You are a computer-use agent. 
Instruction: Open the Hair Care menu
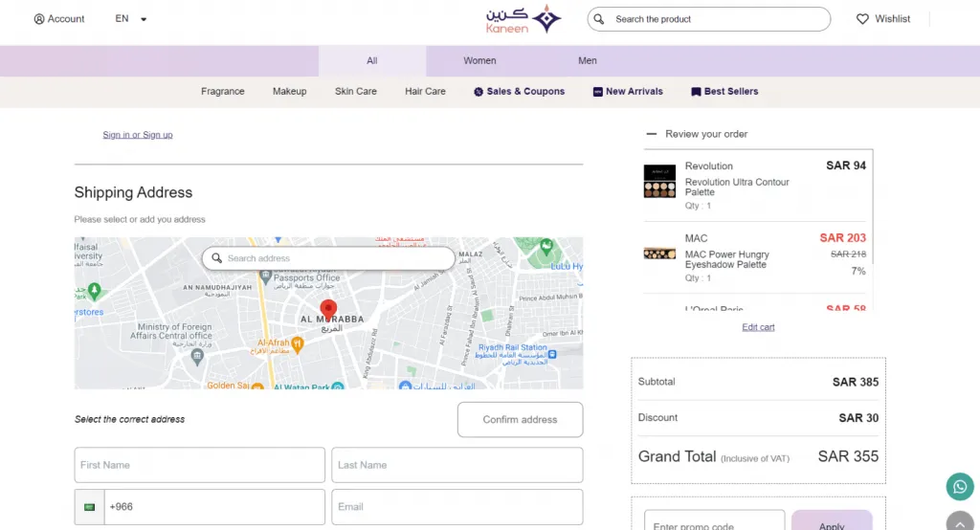(x=425, y=91)
